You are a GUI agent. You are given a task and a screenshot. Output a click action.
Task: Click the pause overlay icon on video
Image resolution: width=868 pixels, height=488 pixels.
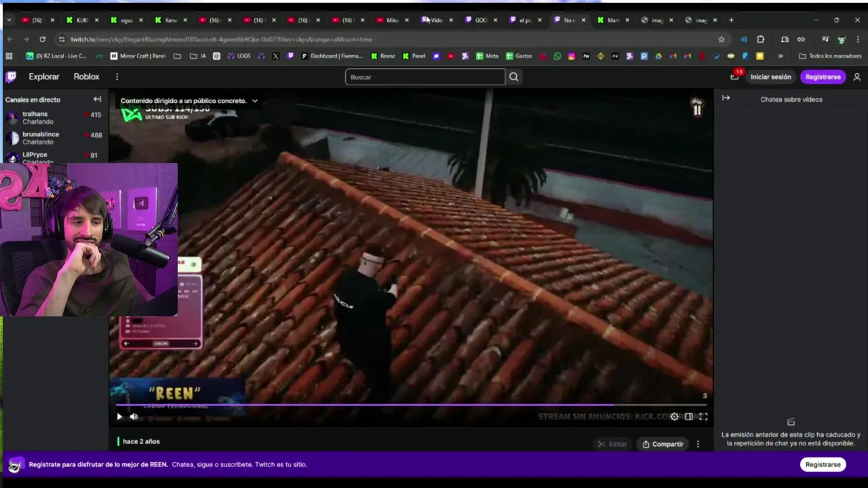(697, 108)
